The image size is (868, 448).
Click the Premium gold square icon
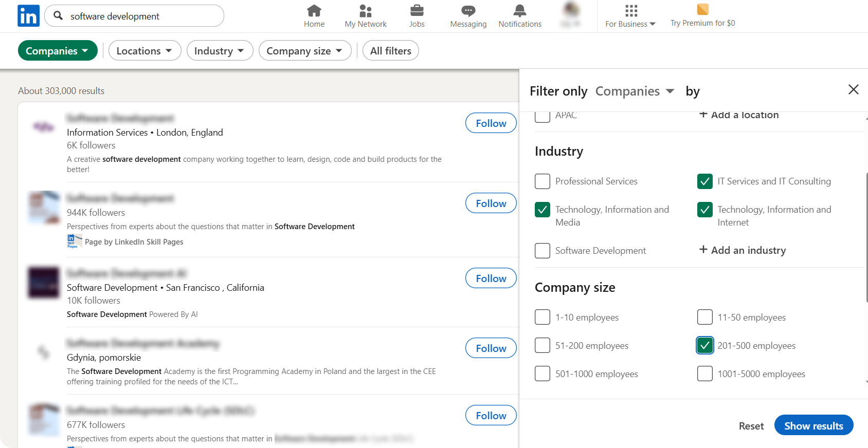point(702,9)
